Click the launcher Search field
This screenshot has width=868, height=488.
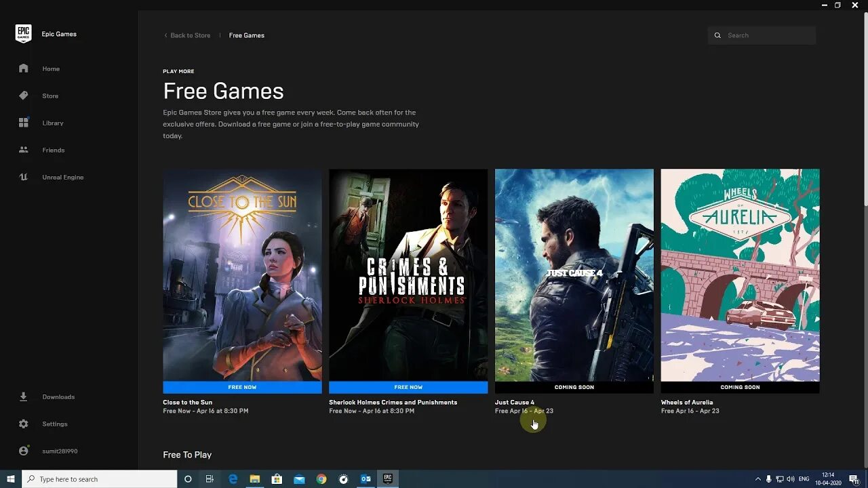(762, 35)
